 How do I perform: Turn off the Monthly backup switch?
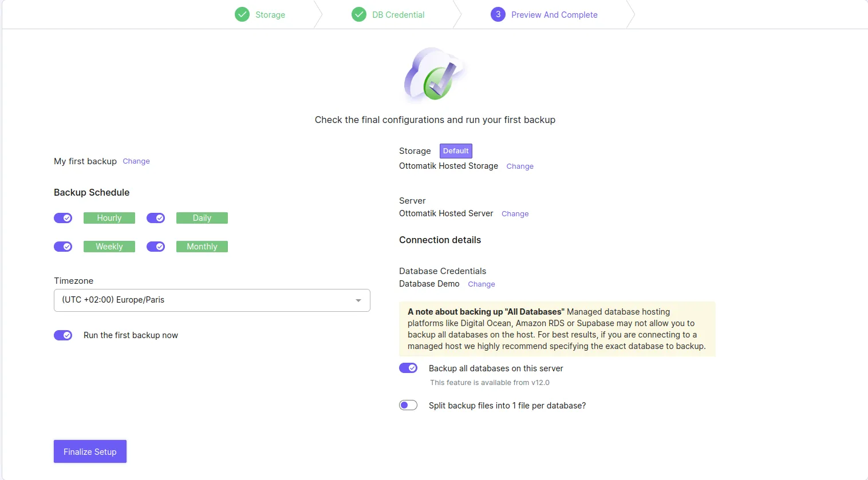pyautogui.click(x=156, y=247)
